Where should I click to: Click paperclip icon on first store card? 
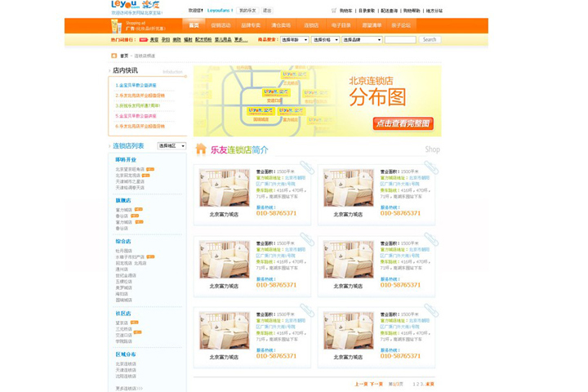pos(307,168)
